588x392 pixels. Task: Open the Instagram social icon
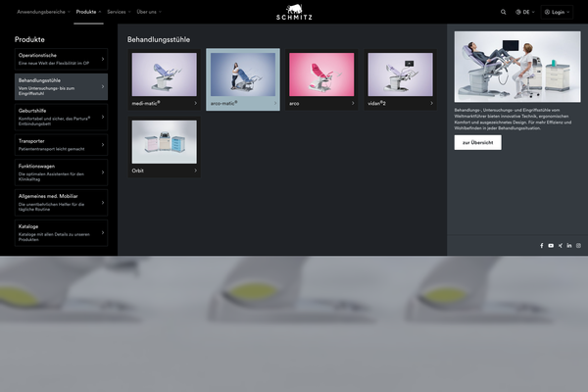[578, 246]
